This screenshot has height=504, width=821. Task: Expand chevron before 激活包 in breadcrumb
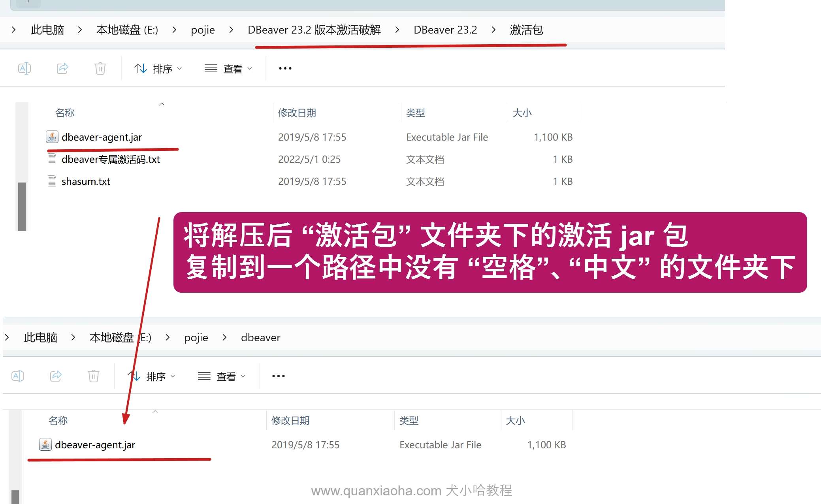coord(493,30)
